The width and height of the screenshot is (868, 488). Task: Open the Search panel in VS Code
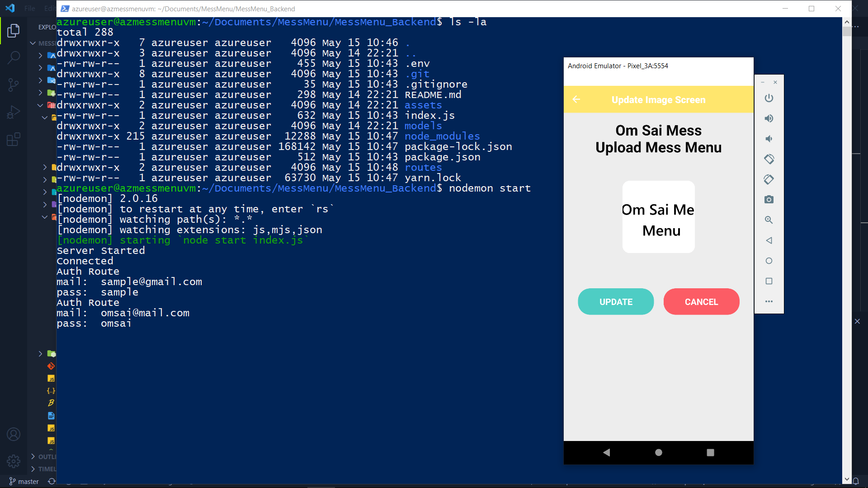coord(14,58)
